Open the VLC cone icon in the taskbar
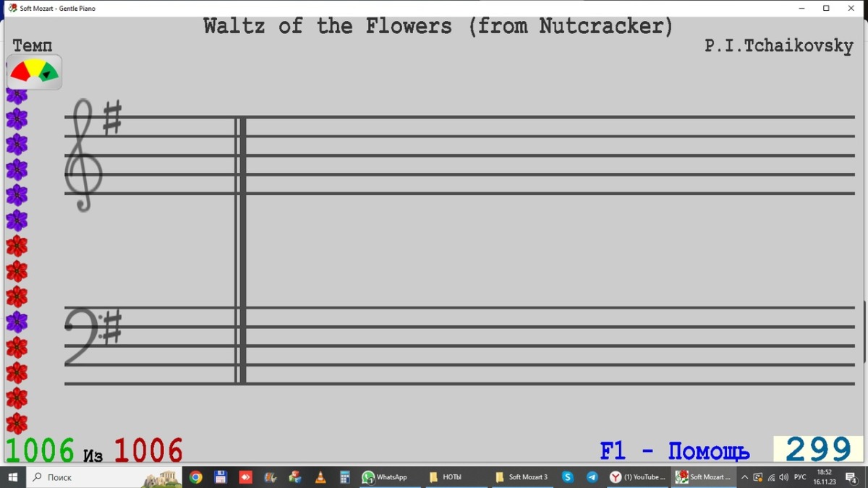 click(x=320, y=477)
